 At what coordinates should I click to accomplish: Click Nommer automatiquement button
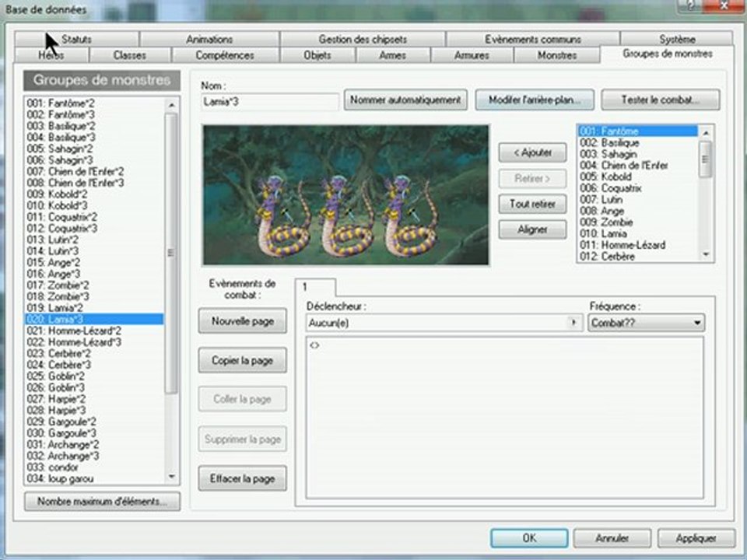pyautogui.click(x=405, y=100)
